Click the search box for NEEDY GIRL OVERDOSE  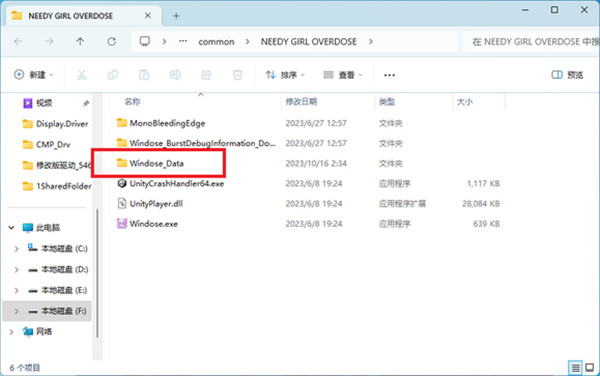tap(531, 41)
